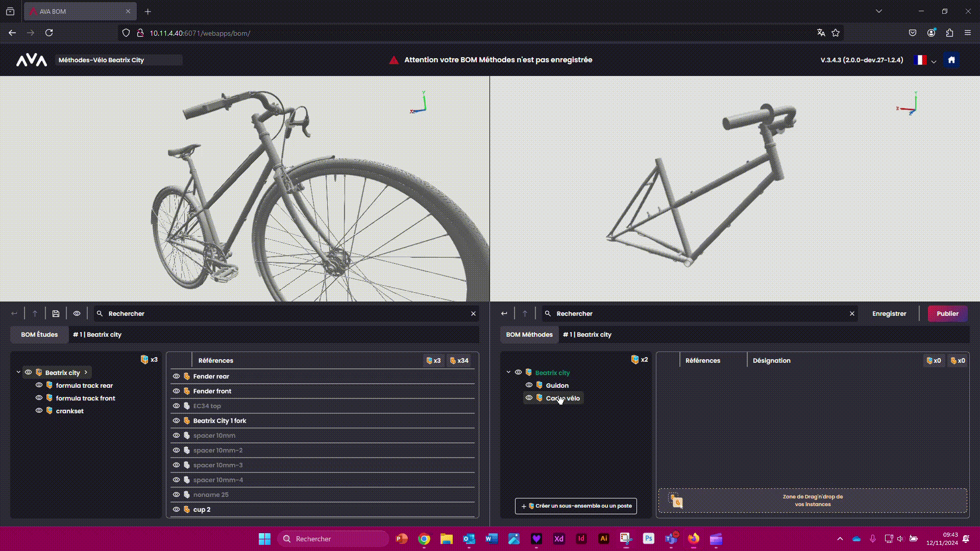980x551 pixels.
Task: Select the BOM Études tab
Action: [x=39, y=335]
